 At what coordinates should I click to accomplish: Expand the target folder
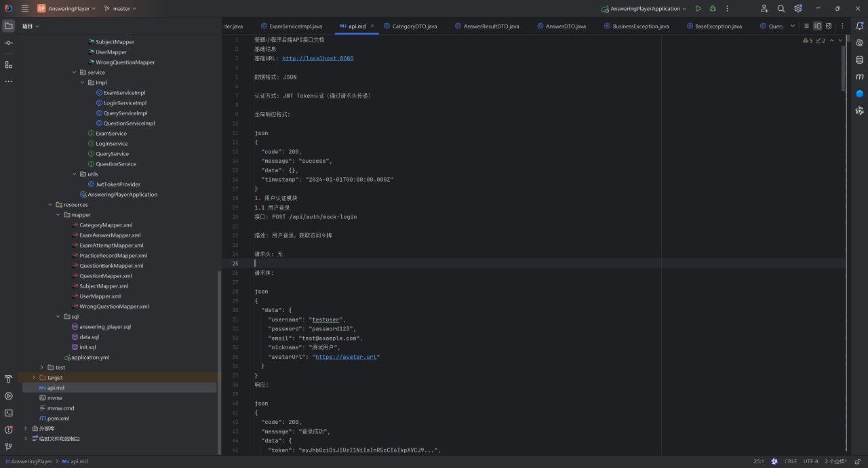click(x=34, y=377)
